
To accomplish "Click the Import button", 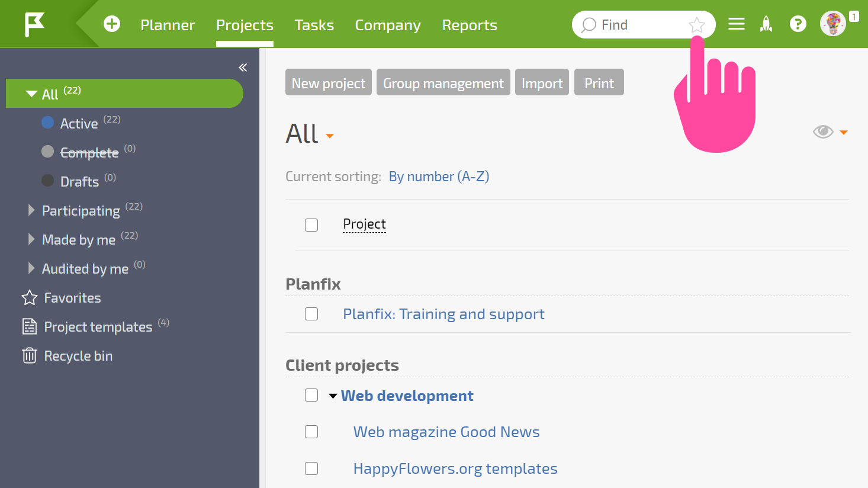I will coord(542,82).
